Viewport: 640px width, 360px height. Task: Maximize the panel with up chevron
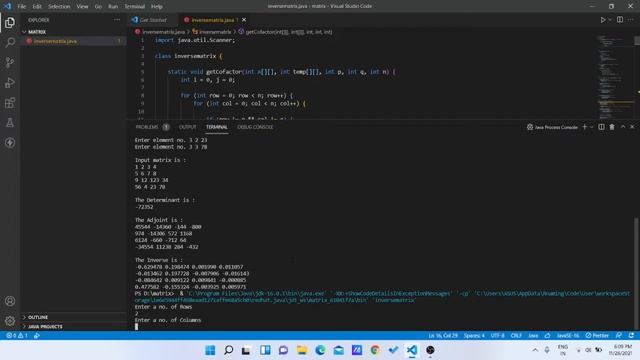point(623,127)
